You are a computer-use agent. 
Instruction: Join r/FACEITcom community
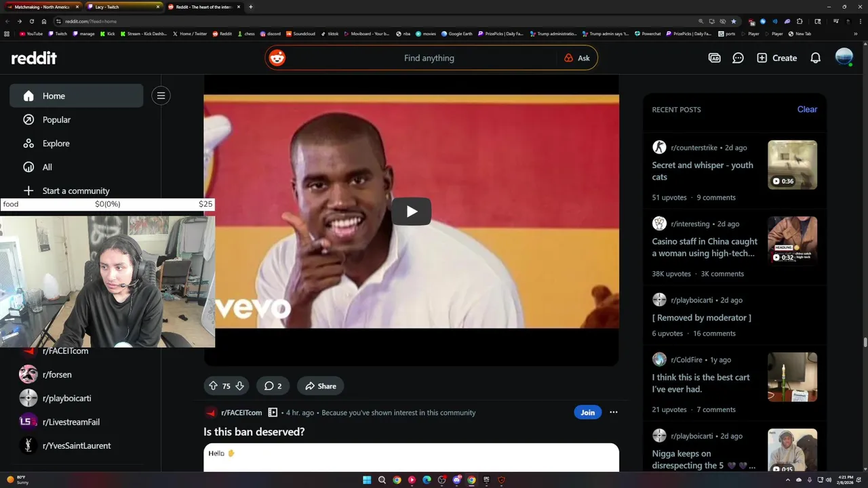click(x=587, y=412)
